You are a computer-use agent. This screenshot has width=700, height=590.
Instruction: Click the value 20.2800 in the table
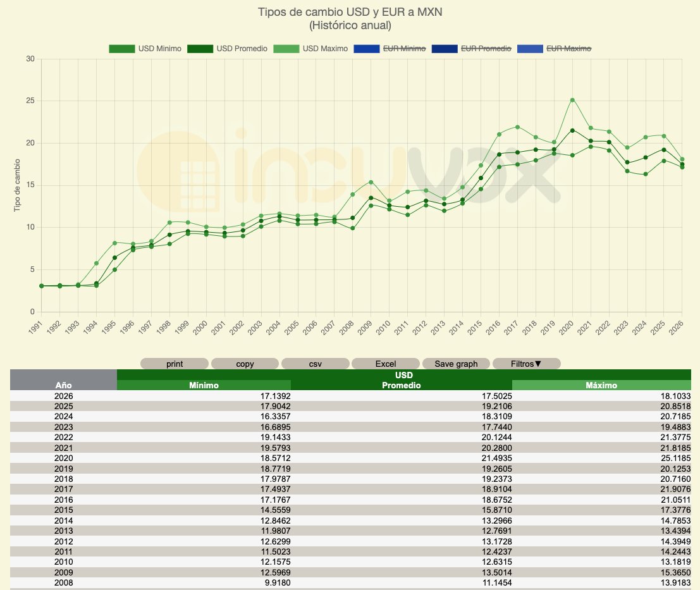497,448
